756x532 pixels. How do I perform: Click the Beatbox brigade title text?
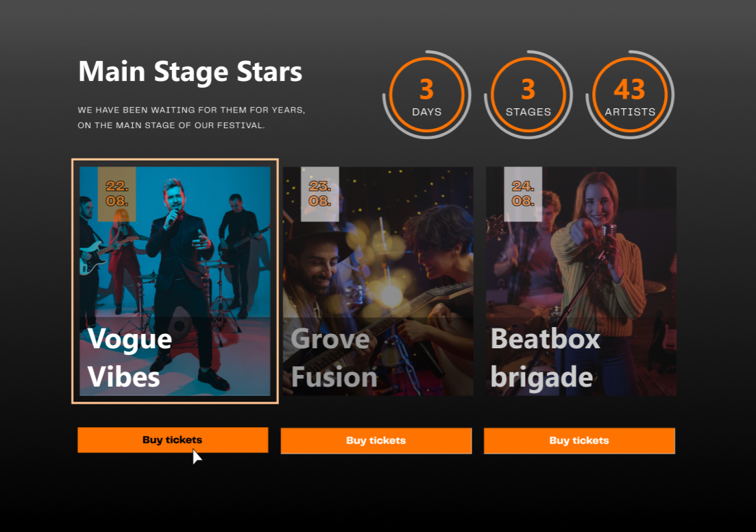pos(546,358)
